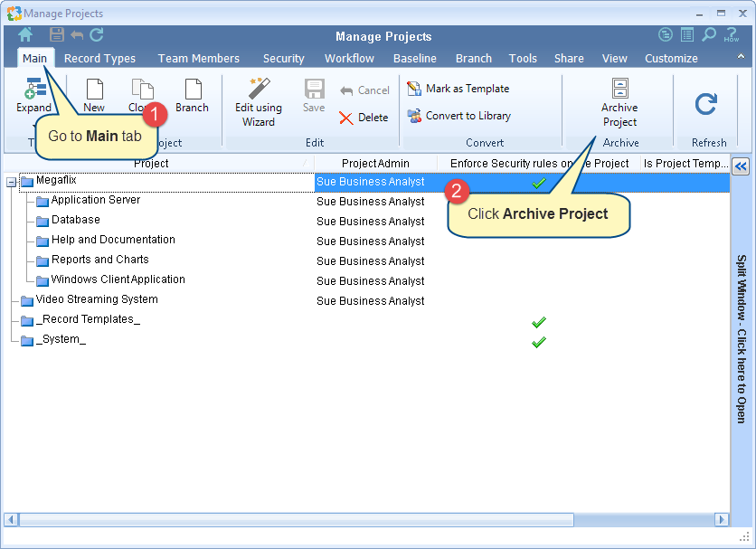Click Convert to Library
This screenshot has height=549, width=756.
pos(459,116)
